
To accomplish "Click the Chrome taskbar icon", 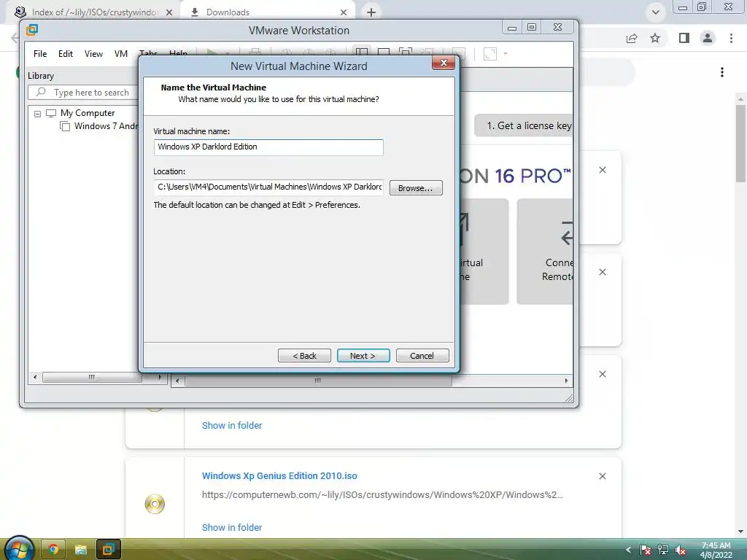I will pyautogui.click(x=53, y=550).
